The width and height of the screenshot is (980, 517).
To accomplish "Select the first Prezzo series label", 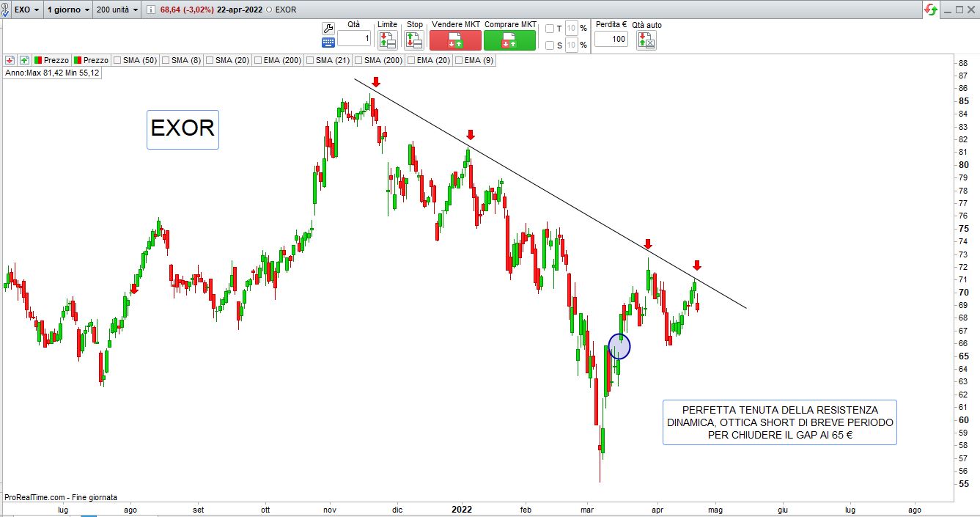I will [x=51, y=60].
